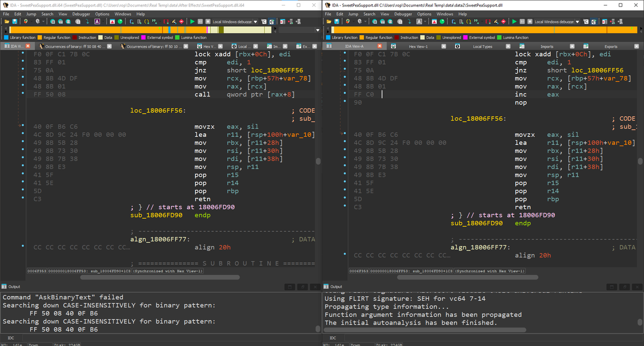Click the jump forward arrow icon in left toolbar

(x=38, y=22)
